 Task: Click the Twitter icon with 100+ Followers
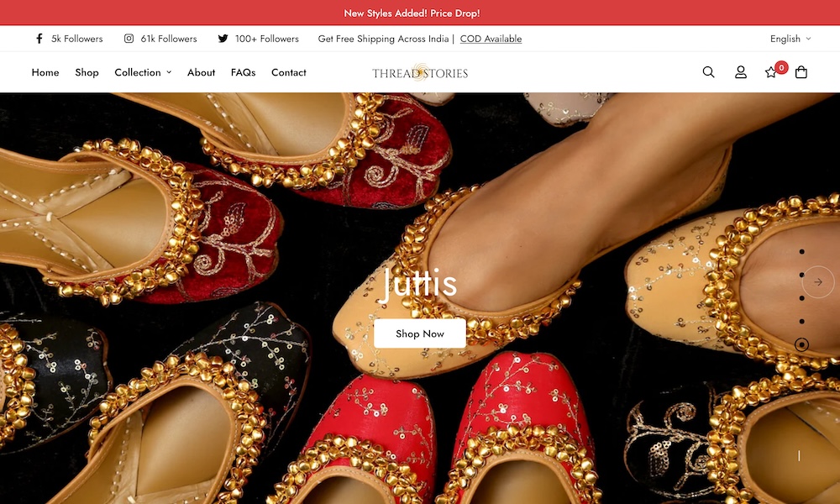click(x=223, y=39)
